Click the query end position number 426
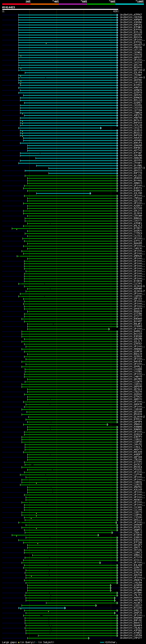The image size is (146, 644). pyautogui.click(x=115, y=11)
